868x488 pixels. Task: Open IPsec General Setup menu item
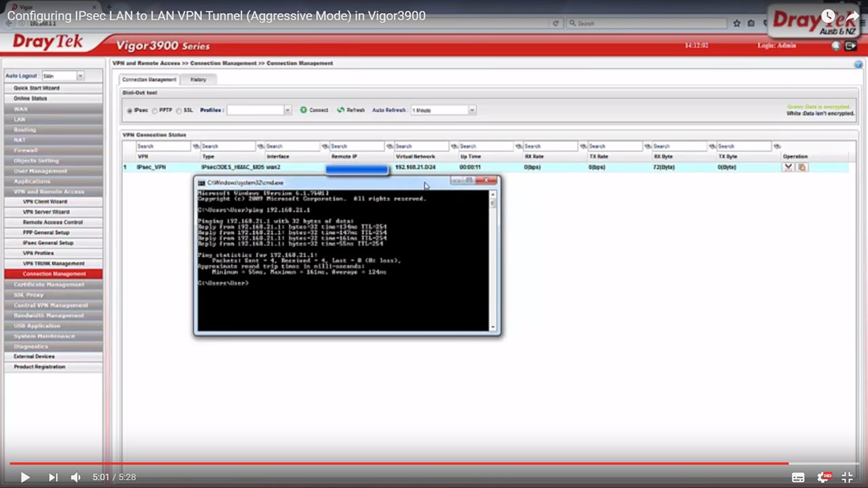pos(54,243)
